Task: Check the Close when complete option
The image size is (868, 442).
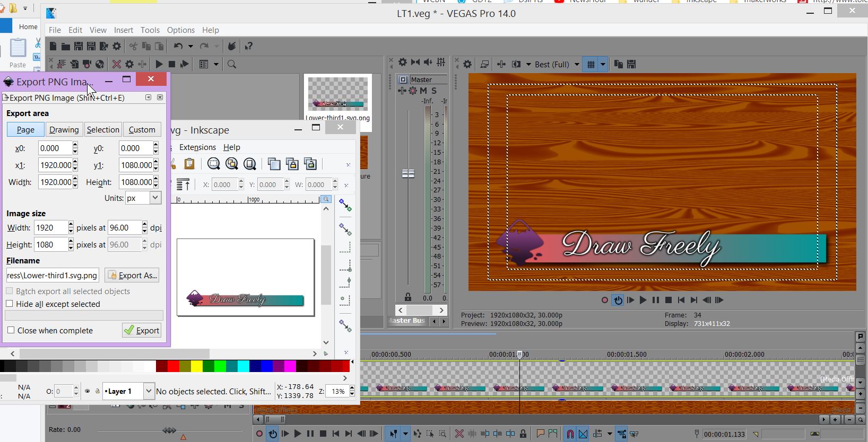Action: pyautogui.click(x=11, y=330)
